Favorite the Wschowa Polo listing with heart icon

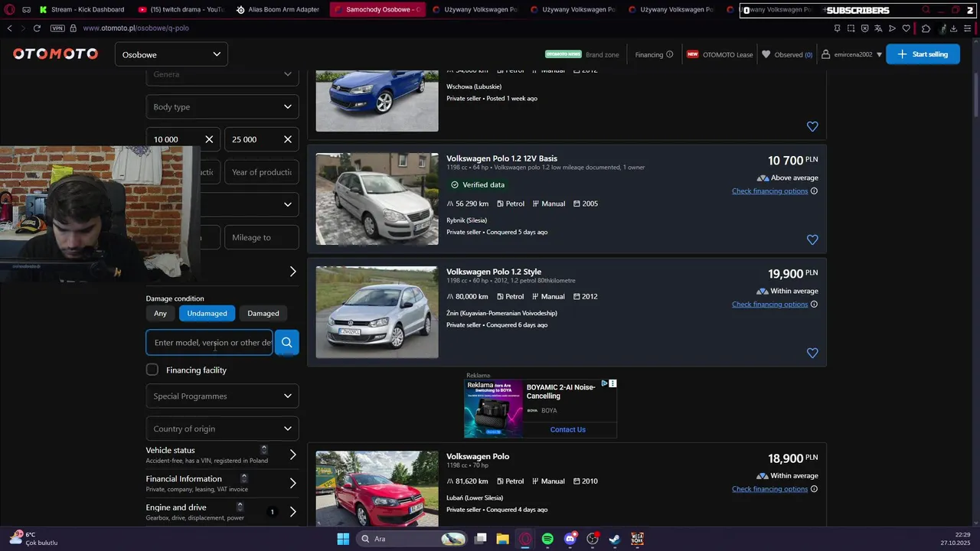point(812,126)
